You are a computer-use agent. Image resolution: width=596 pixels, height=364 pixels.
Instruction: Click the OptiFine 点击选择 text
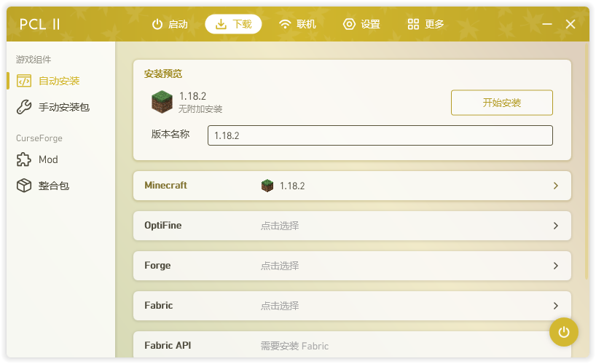coord(280,226)
